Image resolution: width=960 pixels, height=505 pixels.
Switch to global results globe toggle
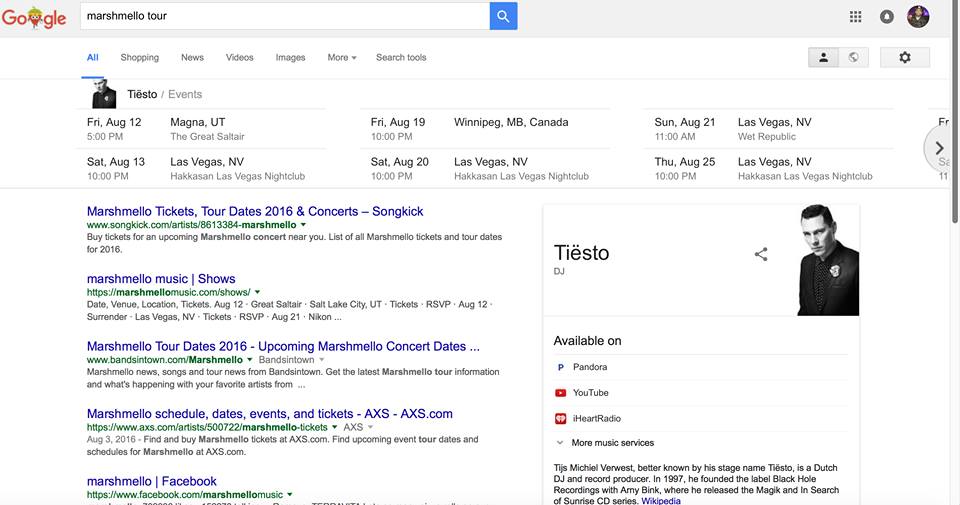coord(853,57)
